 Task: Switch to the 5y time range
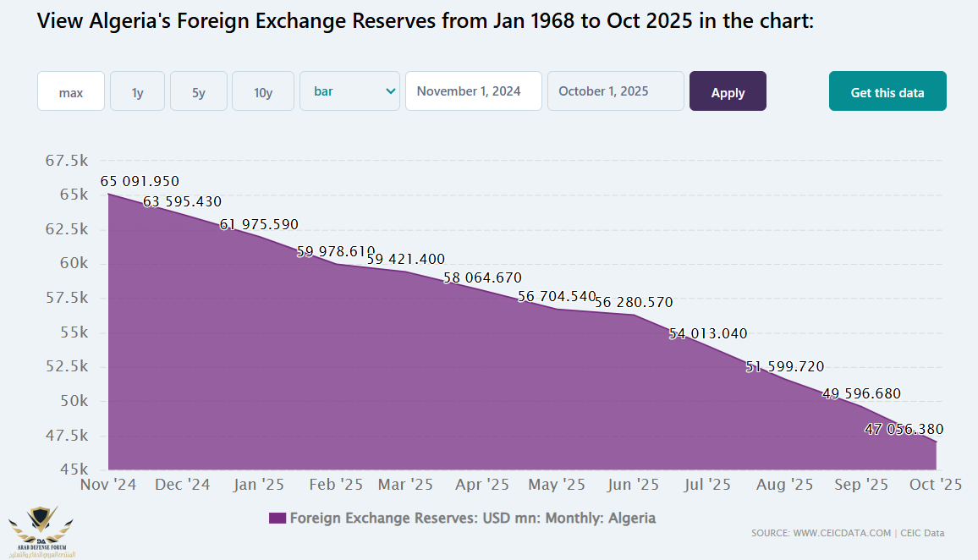[x=199, y=91]
